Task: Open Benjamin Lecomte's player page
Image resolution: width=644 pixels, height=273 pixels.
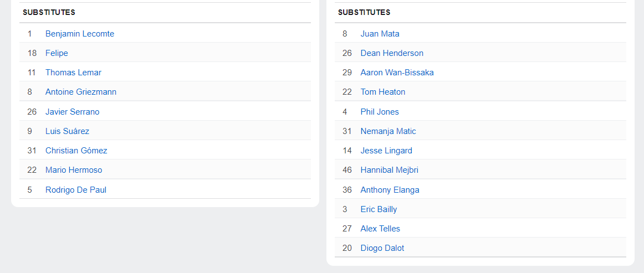Action: (80, 34)
